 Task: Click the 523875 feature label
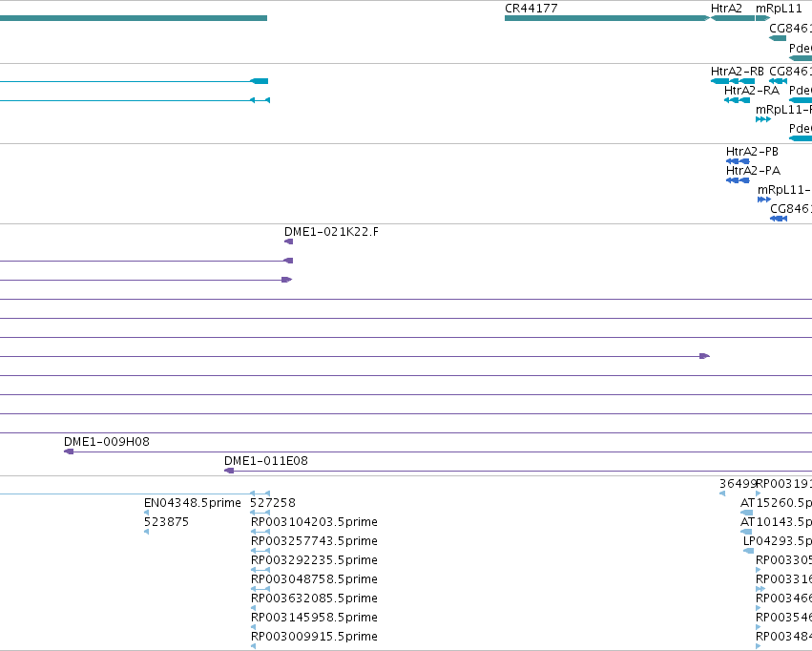166,522
